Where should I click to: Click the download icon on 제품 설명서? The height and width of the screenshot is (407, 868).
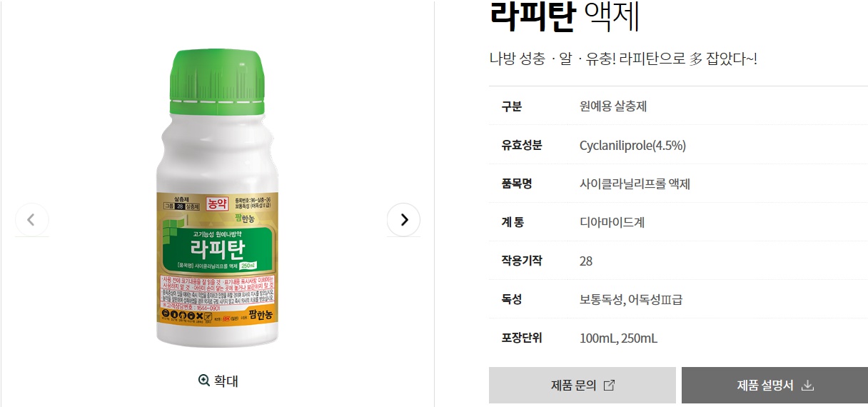807,386
